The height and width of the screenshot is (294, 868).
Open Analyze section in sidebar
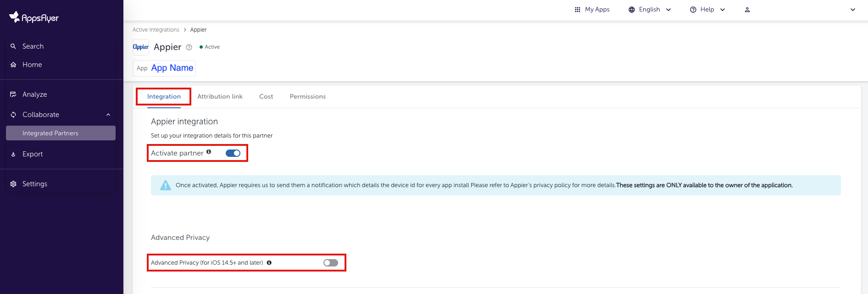click(x=35, y=94)
